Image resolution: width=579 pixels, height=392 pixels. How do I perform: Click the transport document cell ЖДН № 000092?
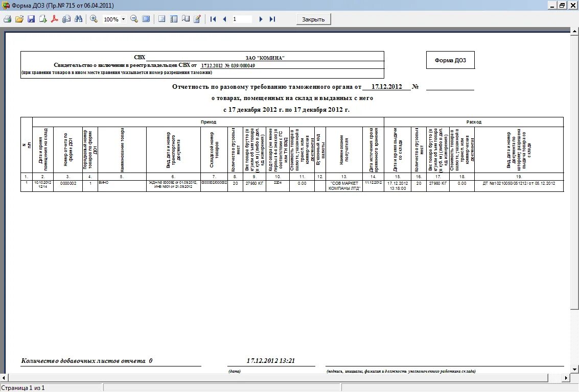pos(173,185)
